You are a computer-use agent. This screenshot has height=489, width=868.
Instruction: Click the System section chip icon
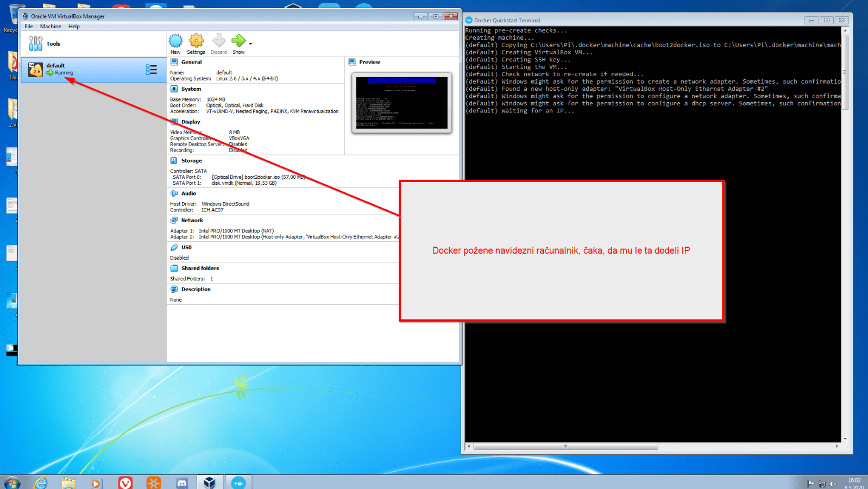pos(174,89)
